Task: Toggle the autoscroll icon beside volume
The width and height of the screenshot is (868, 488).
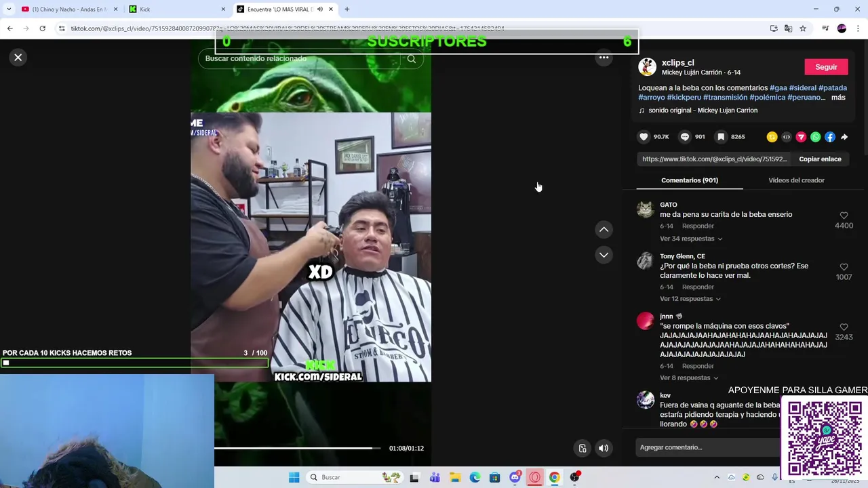Action: point(582,448)
